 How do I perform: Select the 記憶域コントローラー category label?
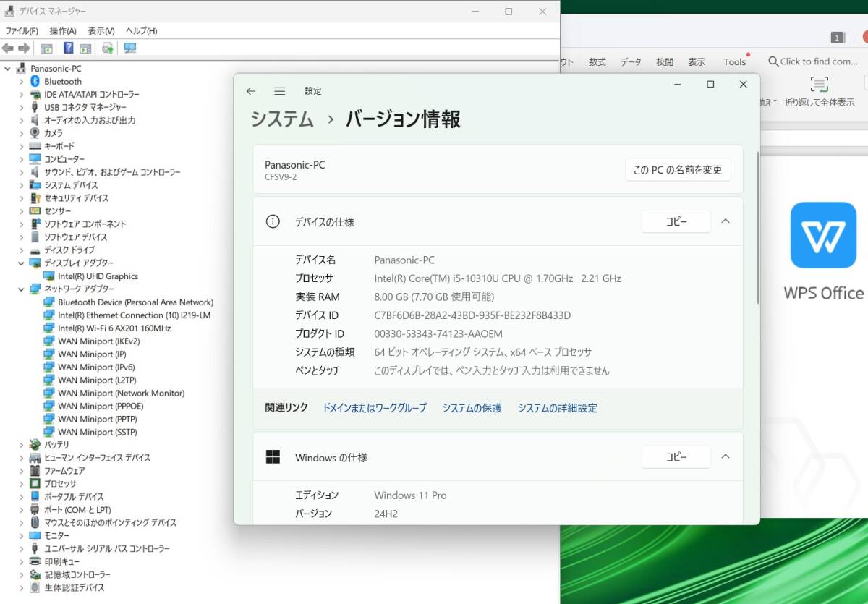tap(77, 575)
